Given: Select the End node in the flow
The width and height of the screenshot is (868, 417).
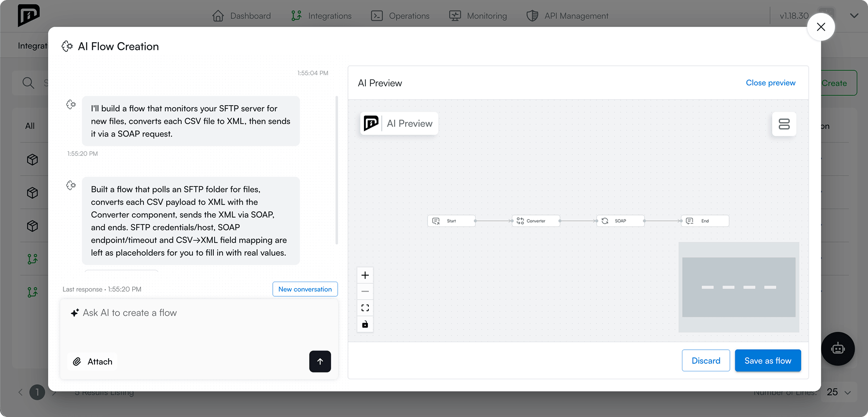Looking at the screenshot, I should tap(705, 221).
